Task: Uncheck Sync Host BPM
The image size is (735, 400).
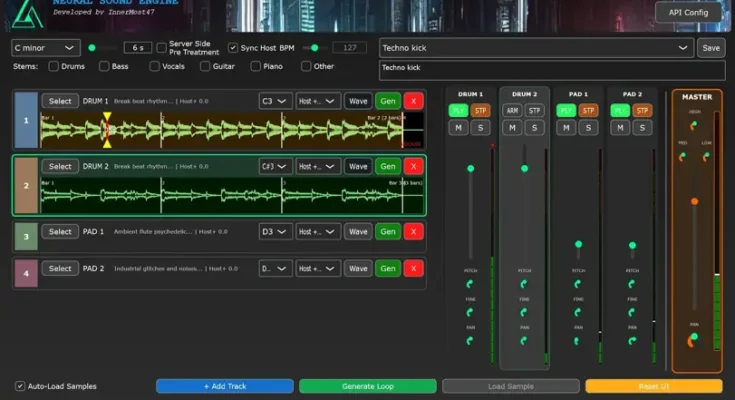Action: [x=233, y=47]
